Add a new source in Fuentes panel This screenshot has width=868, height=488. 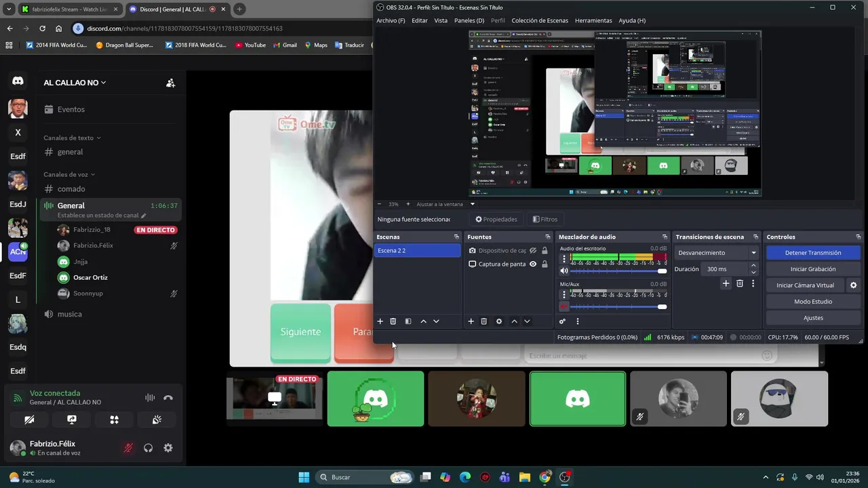click(471, 321)
